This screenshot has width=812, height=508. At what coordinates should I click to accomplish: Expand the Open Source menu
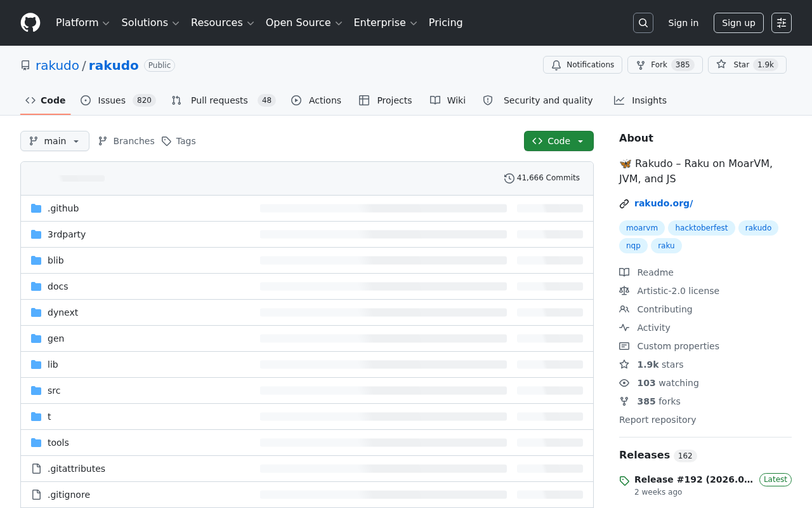(x=304, y=23)
